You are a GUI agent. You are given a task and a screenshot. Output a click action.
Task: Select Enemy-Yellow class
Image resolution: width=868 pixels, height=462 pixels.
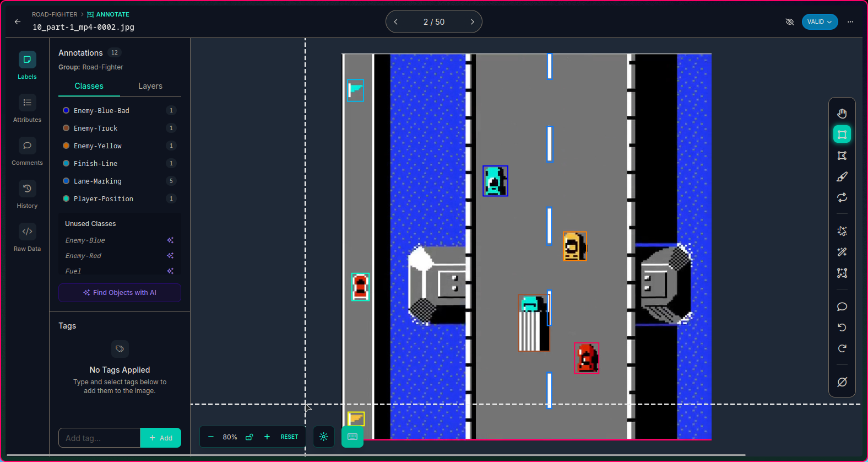tap(120, 146)
